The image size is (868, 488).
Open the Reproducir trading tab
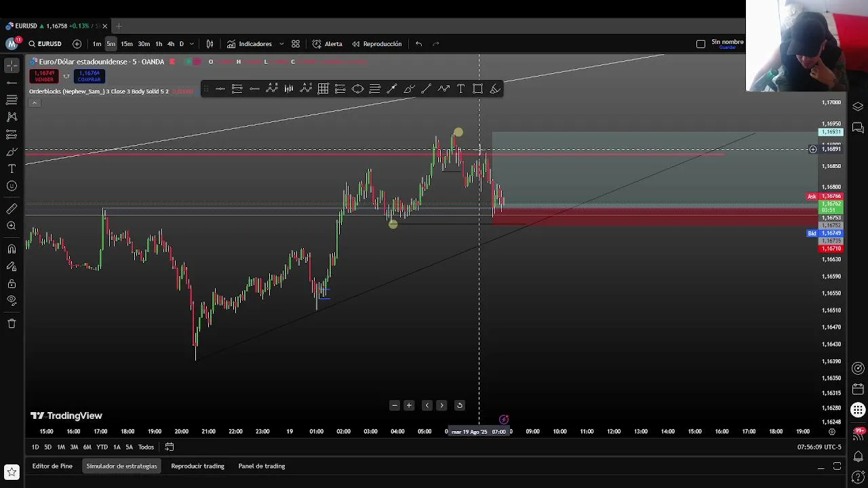[x=197, y=466]
